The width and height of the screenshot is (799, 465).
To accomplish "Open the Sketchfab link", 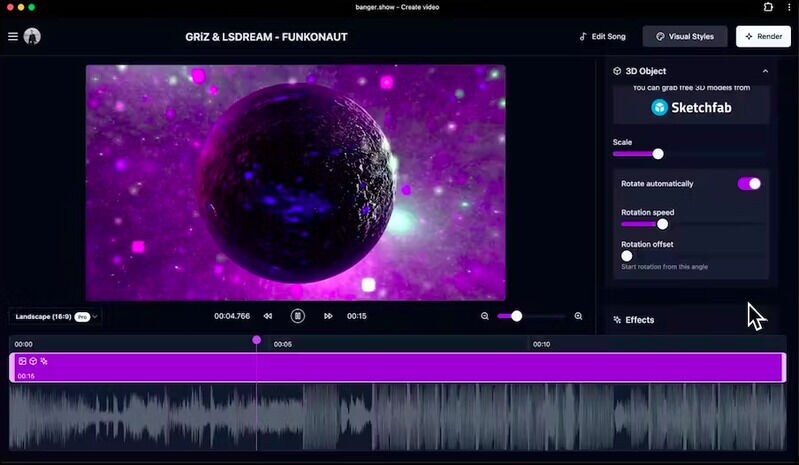I will [x=690, y=107].
